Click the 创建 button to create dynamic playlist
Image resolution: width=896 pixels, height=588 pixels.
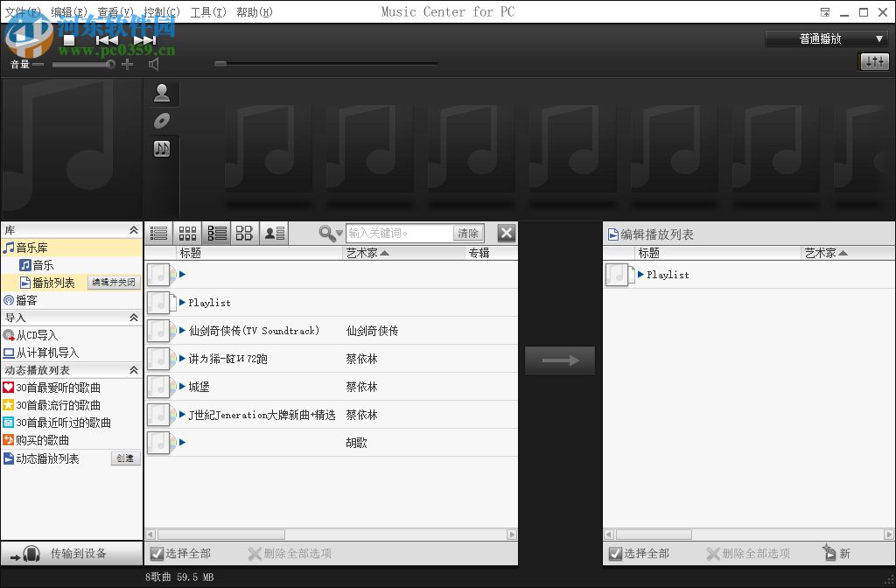(124, 458)
